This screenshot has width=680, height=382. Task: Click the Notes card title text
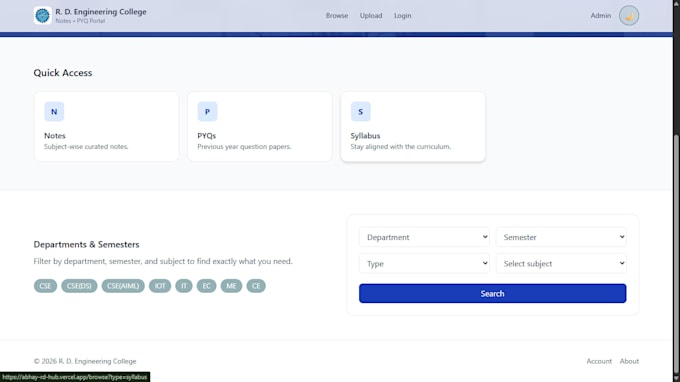55,136
